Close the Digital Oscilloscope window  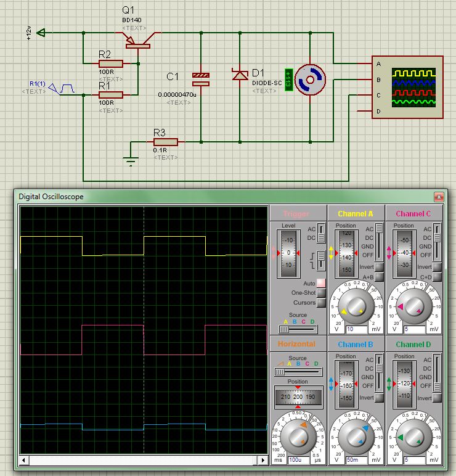click(439, 197)
